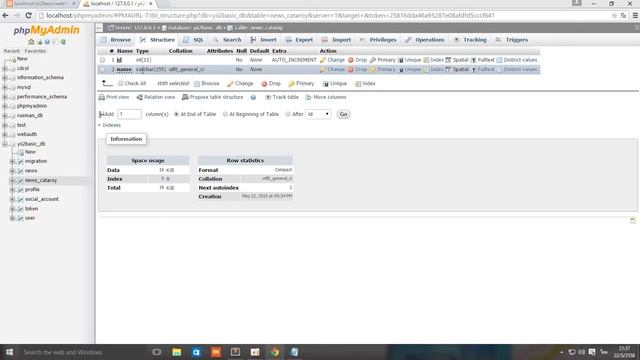Select the At End of Table radio
Screen dimensions: 640x360
[x=176, y=114]
